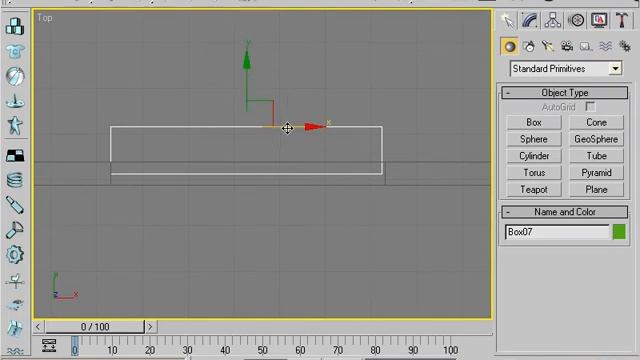Pick the Tube primitive button
Screen dimensions: 640x360
coord(596,156)
